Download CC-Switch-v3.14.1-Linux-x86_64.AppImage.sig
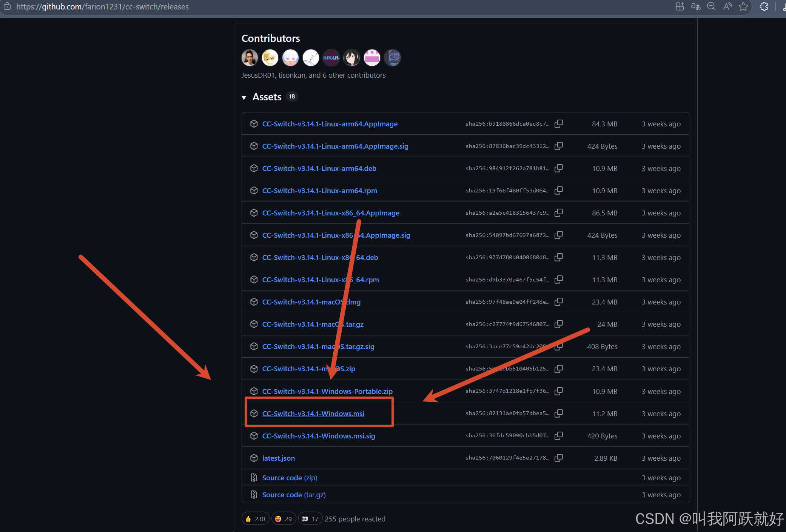Screen dimensions: 786x532 (x=336, y=235)
